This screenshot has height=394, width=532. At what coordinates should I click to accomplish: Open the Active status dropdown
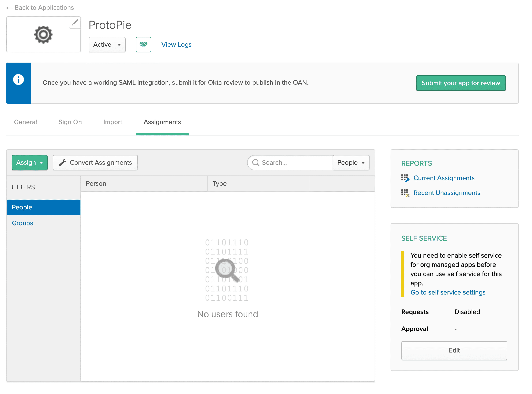[107, 45]
